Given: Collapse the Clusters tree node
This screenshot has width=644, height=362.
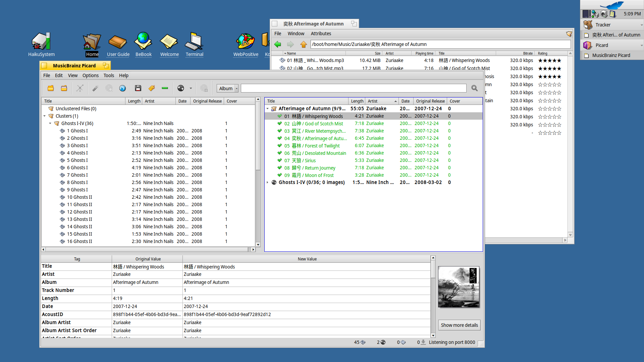Looking at the screenshot, I should point(45,116).
